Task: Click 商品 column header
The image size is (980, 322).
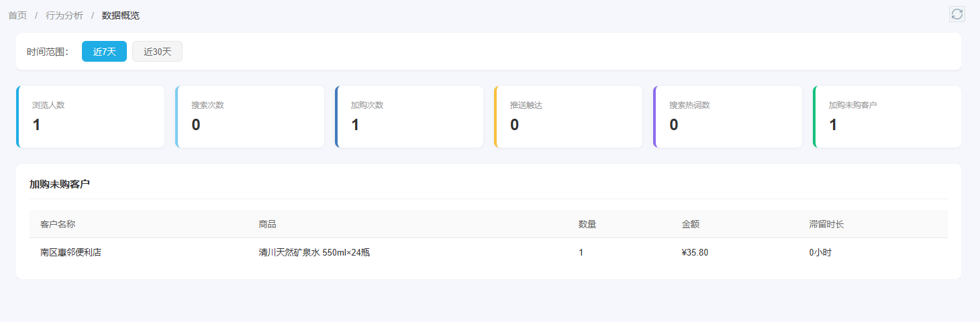Action: point(267,224)
